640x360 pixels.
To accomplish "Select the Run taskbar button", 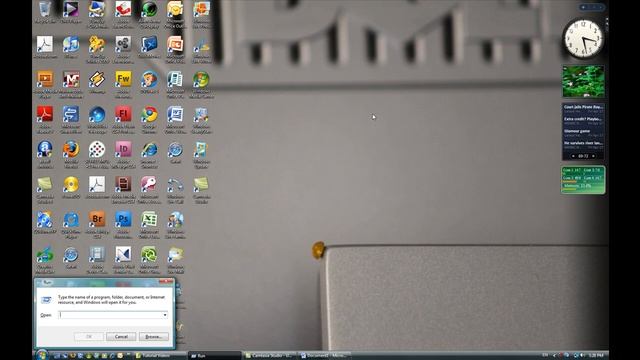I will [215, 356].
